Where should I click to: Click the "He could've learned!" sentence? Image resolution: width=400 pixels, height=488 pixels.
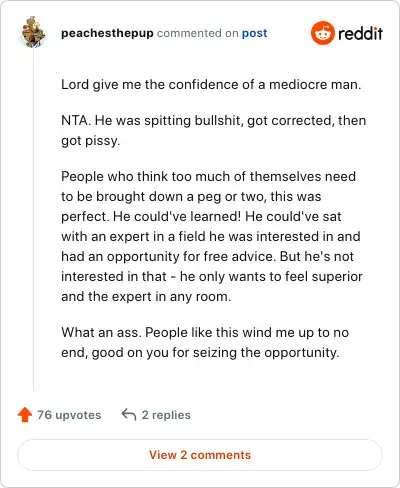177,217
